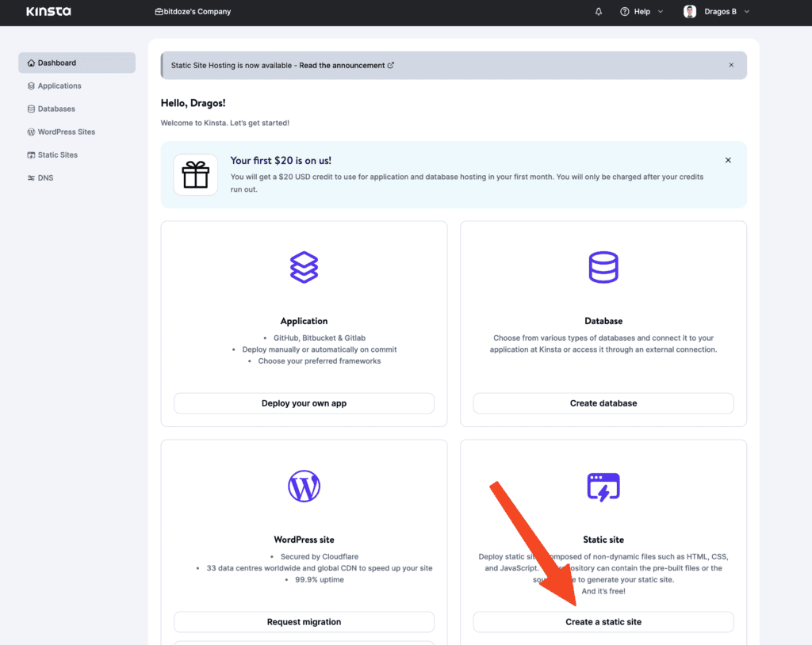Click the WordPress site card title
812x645 pixels.
pos(304,540)
